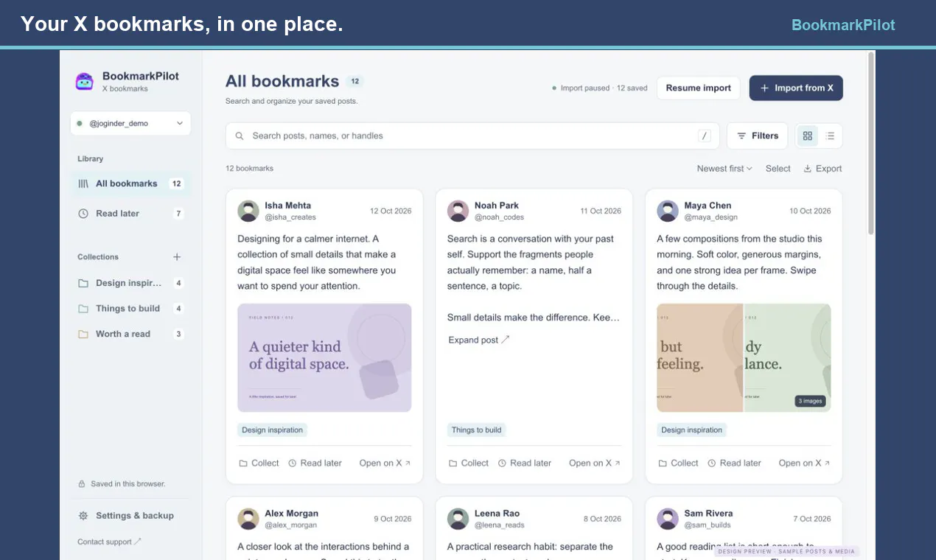Click the Design inspiration tag on Isha's card
The image size is (936, 560).
click(x=273, y=430)
